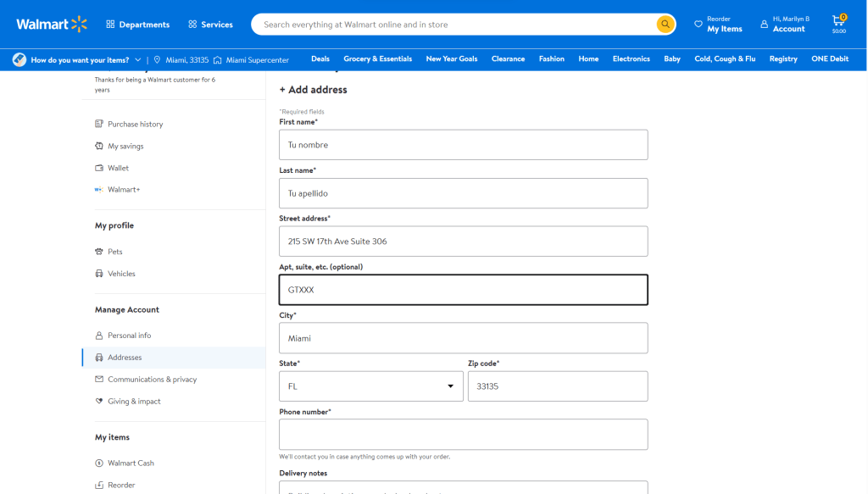Image resolution: width=868 pixels, height=494 pixels.
Task: Click the Last name field
Action: tap(464, 193)
